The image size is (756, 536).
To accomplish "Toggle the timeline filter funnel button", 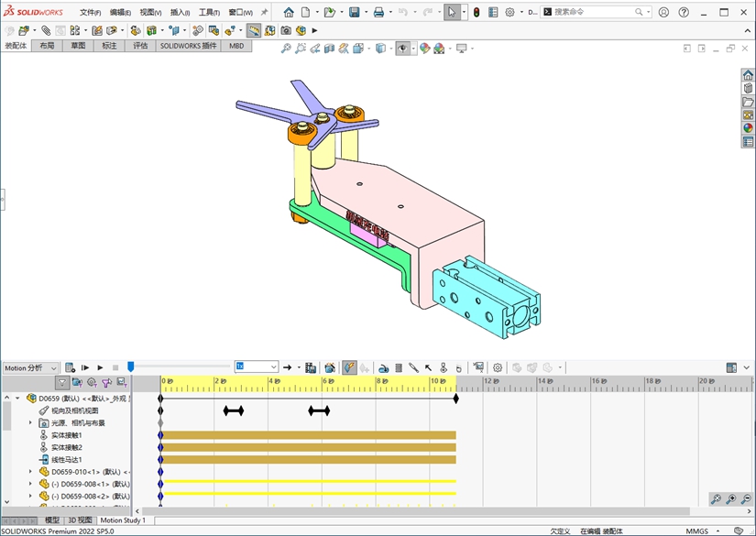I will tap(62, 383).
